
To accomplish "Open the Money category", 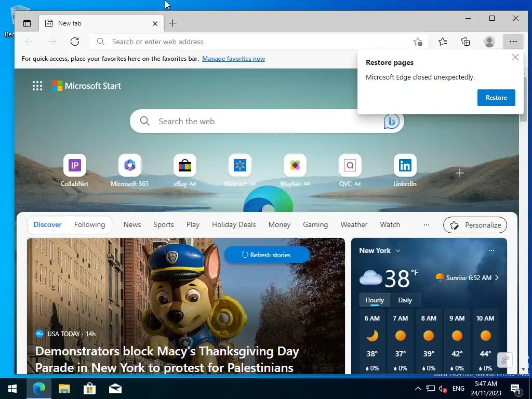I will tap(279, 224).
